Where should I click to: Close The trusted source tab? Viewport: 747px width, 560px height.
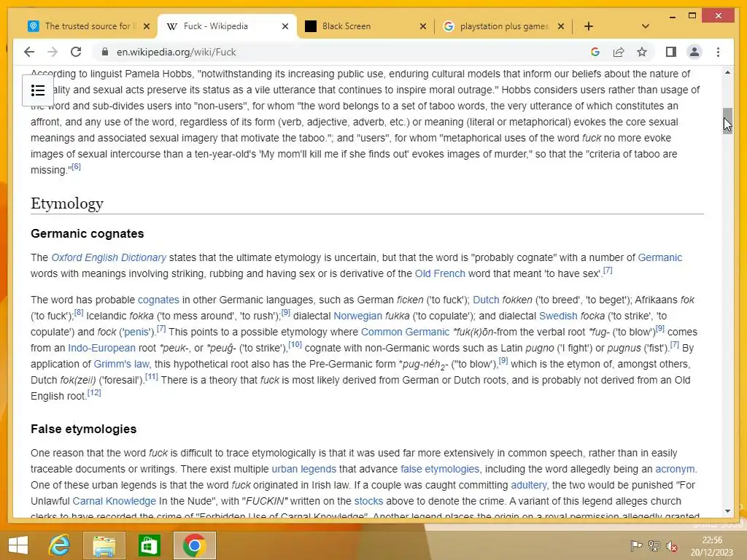(147, 26)
